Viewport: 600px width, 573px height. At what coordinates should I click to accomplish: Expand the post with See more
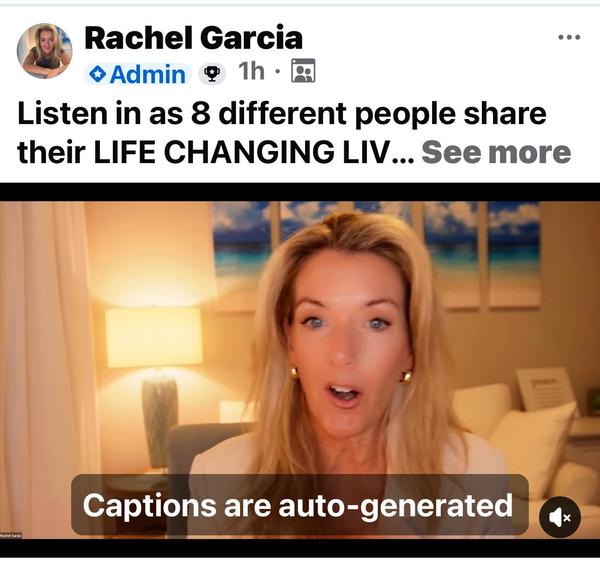496,152
